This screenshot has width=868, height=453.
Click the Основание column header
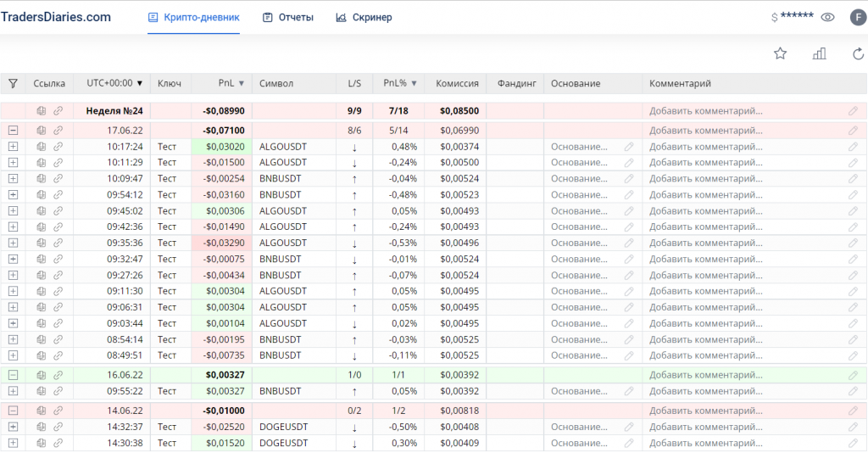tap(576, 84)
